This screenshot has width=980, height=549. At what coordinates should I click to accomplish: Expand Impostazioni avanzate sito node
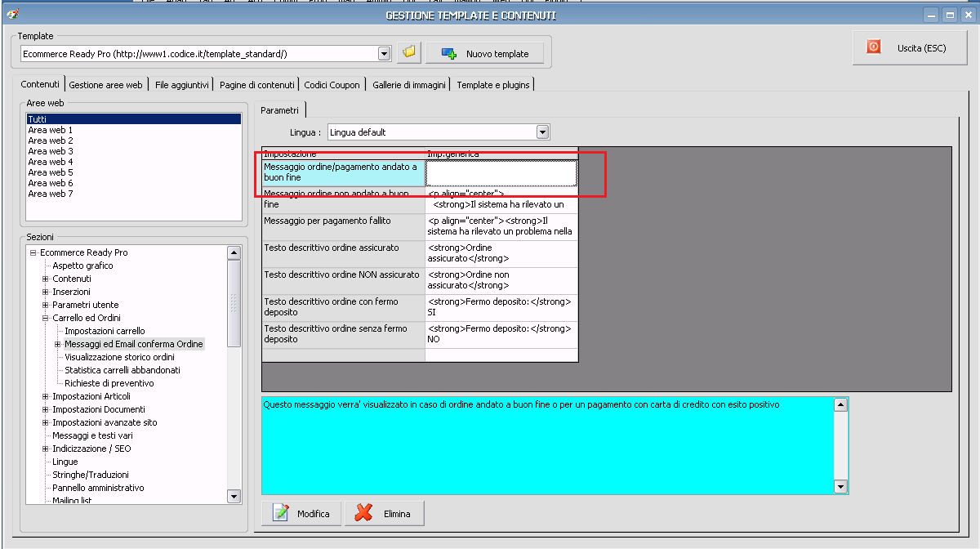[46, 422]
